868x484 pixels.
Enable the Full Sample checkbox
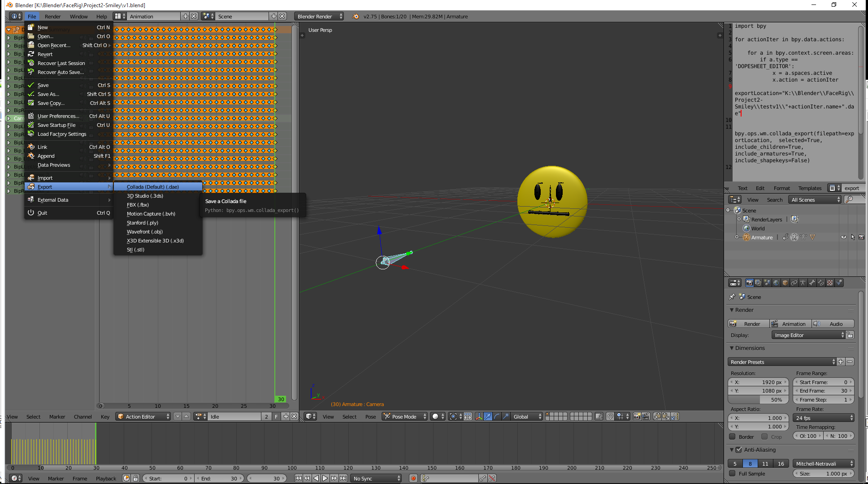point(733,474)
